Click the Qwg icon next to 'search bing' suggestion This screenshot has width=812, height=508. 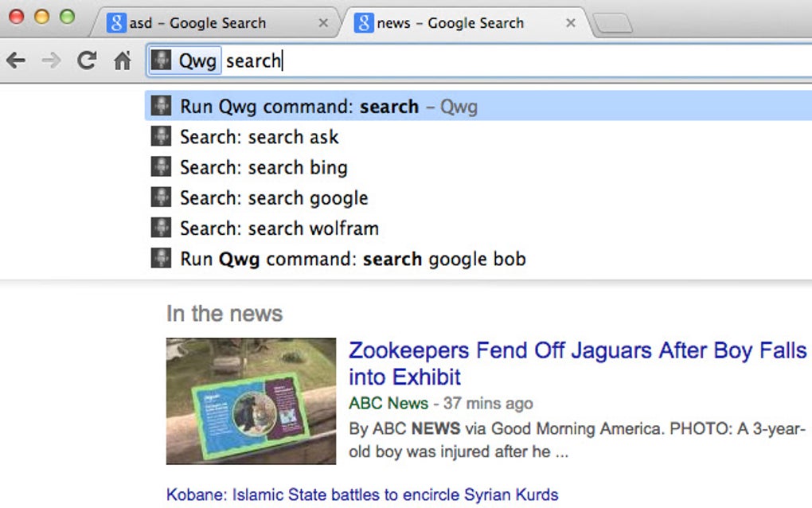[161, 167]
